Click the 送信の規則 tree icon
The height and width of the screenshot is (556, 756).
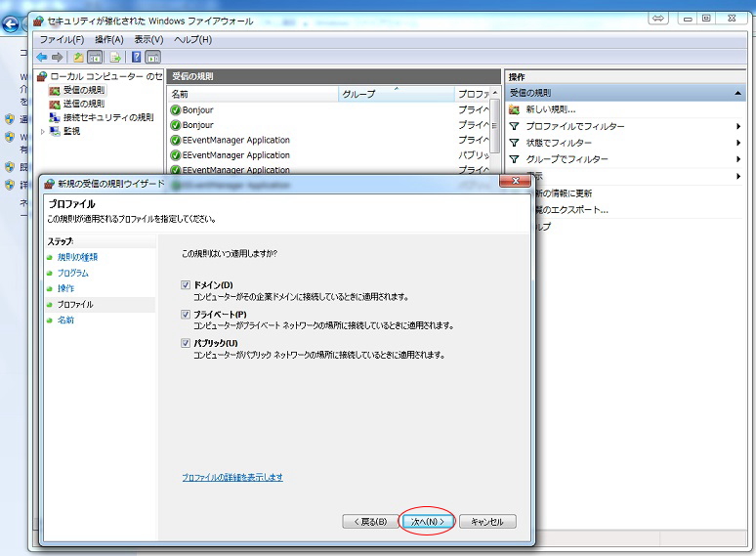[x=55, y=104]
